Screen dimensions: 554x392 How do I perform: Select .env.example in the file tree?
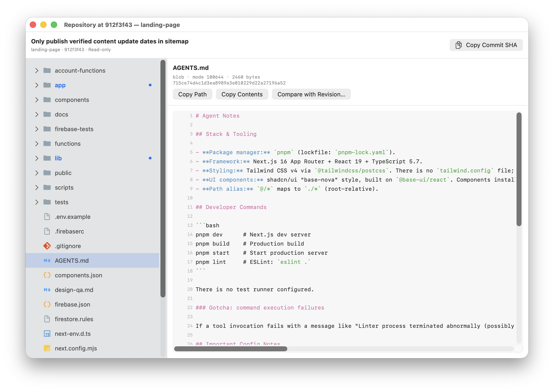click(93, 217)
